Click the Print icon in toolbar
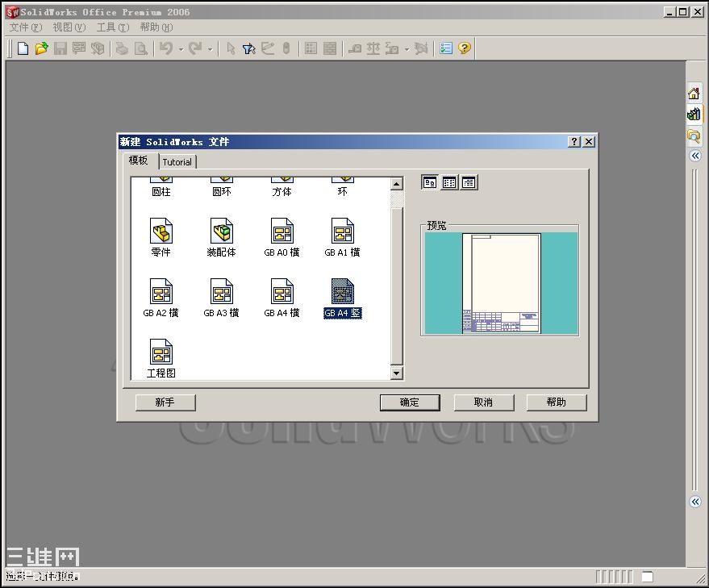This screenshot has height=588, width=709. click(x=122, y=48)
